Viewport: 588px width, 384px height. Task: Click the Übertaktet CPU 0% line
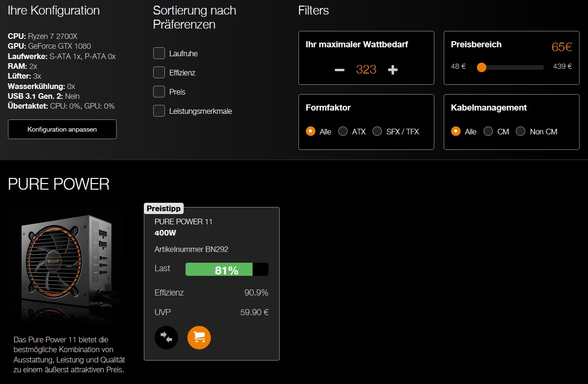(x=61, y=106)
